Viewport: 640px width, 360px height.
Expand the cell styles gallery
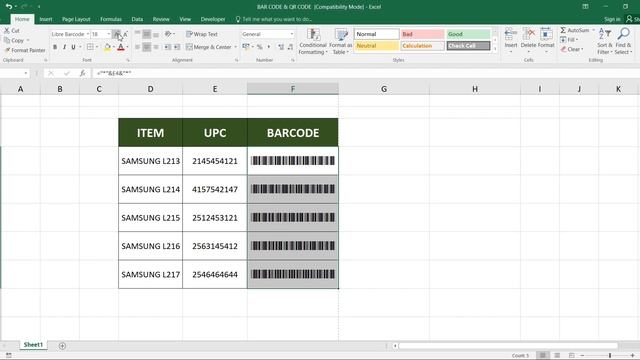tap(495, 49)
